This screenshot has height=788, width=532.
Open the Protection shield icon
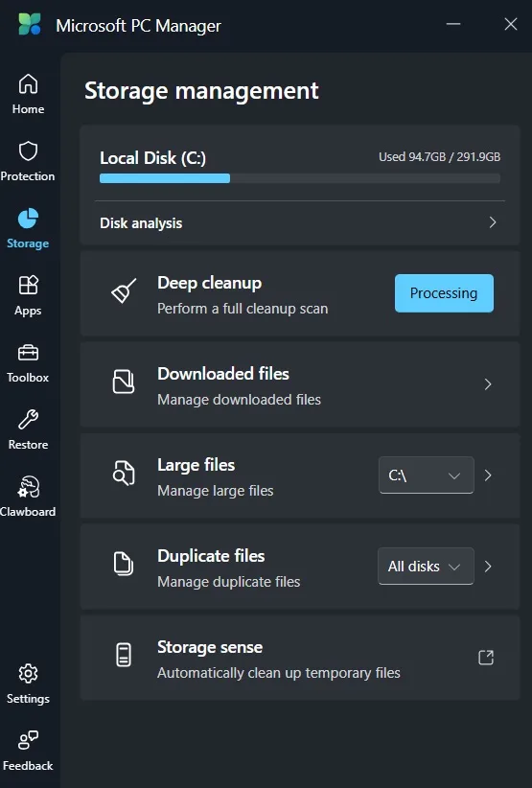pos(28,151)
